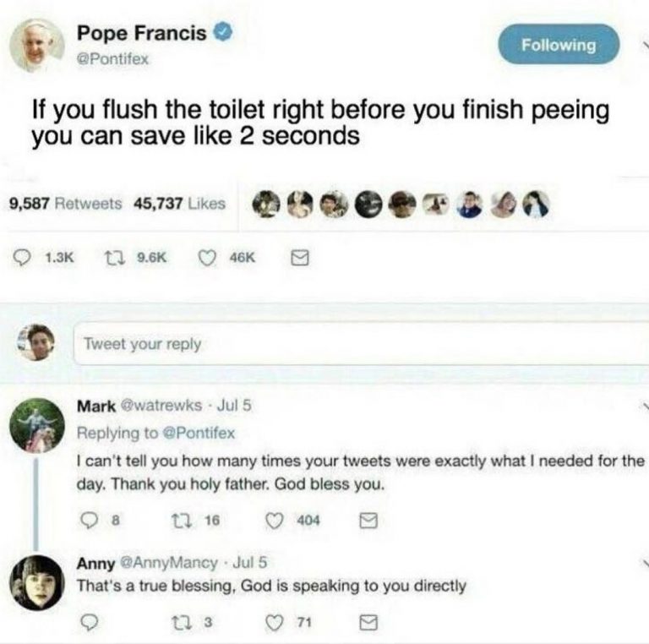This screenshot has width=649, height=644.
Task: Click the Tweet your reply field
Action: (x=355, y=344)
